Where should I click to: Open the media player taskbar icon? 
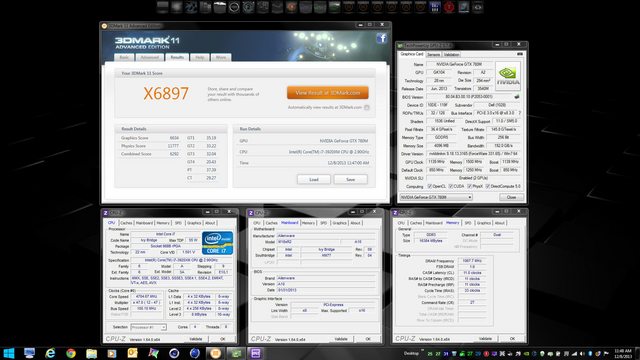pos(112,353)
